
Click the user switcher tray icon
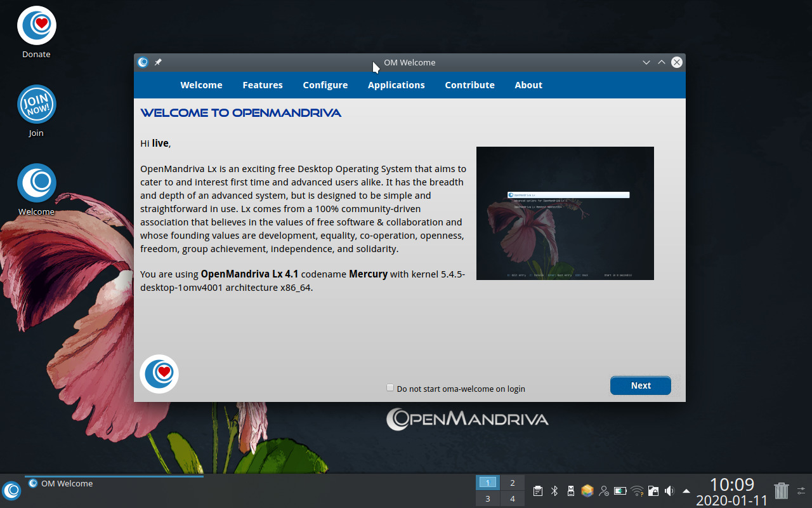pyautogui.click(x=603, y=490)
